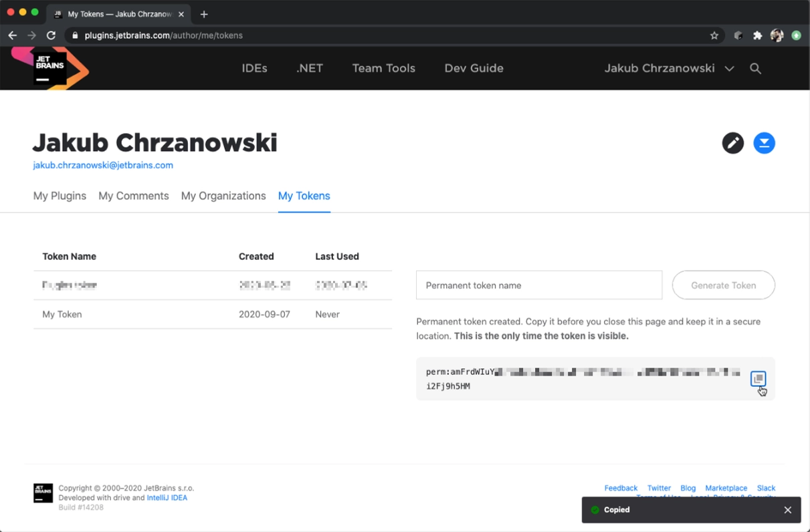Click the Generate Token button
This screenshot has width=810, height=532.
click(724, 285)
